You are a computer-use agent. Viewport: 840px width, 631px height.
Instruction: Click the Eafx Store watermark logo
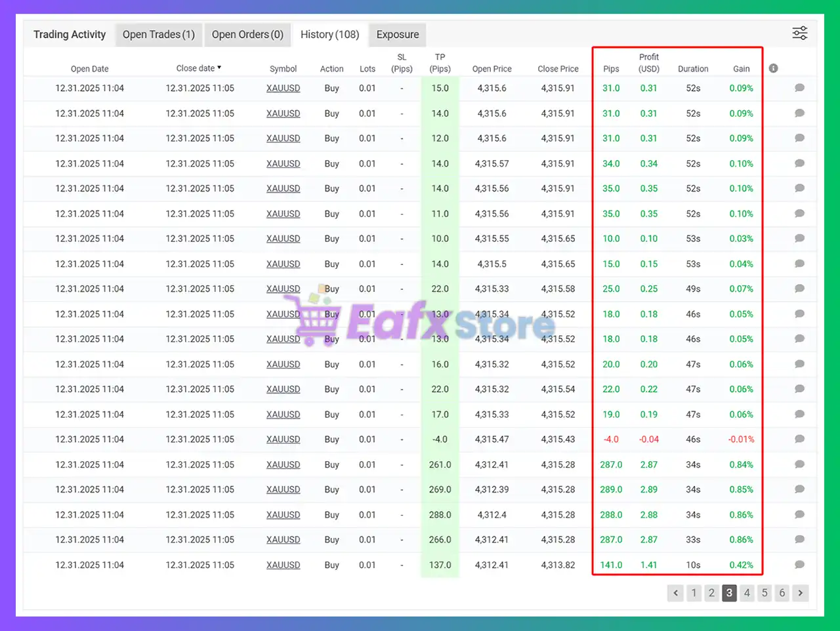pos(420,321)
